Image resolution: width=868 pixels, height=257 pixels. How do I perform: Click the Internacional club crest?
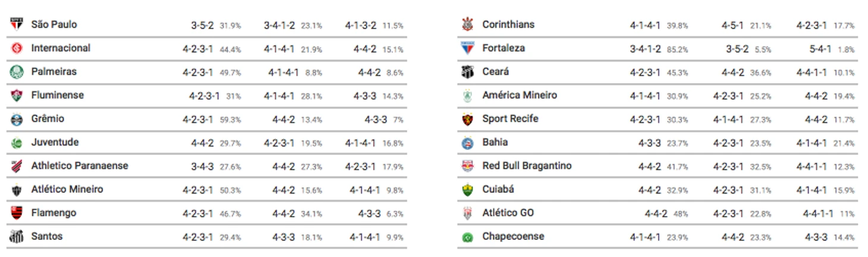coord(17,49)
